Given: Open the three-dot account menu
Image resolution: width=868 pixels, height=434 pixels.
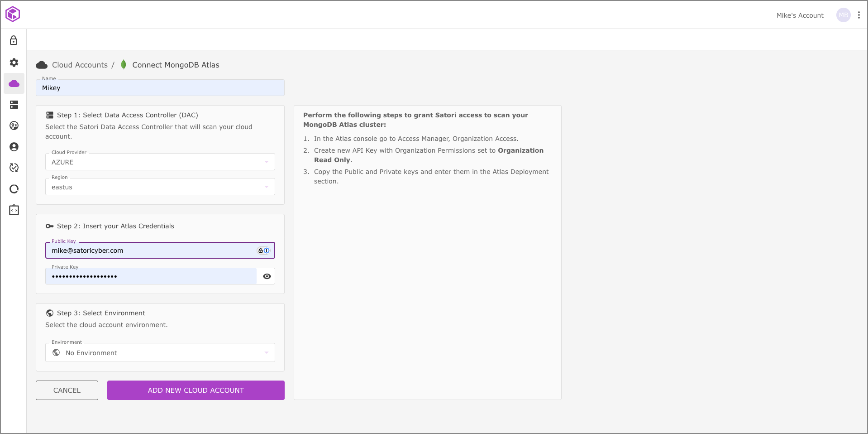Looking at the screenshot, I should 858,15.
